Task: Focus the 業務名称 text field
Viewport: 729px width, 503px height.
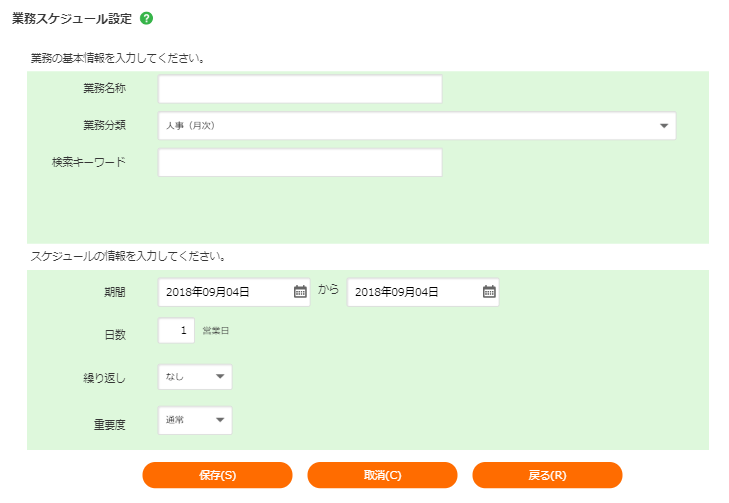Action: click(300, 89)
